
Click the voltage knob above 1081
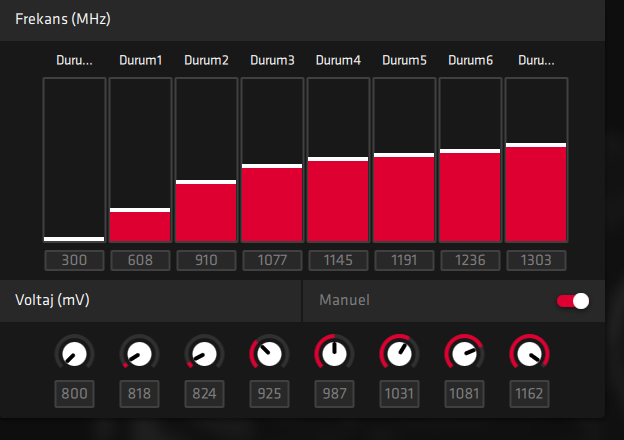tap(464, 354)
